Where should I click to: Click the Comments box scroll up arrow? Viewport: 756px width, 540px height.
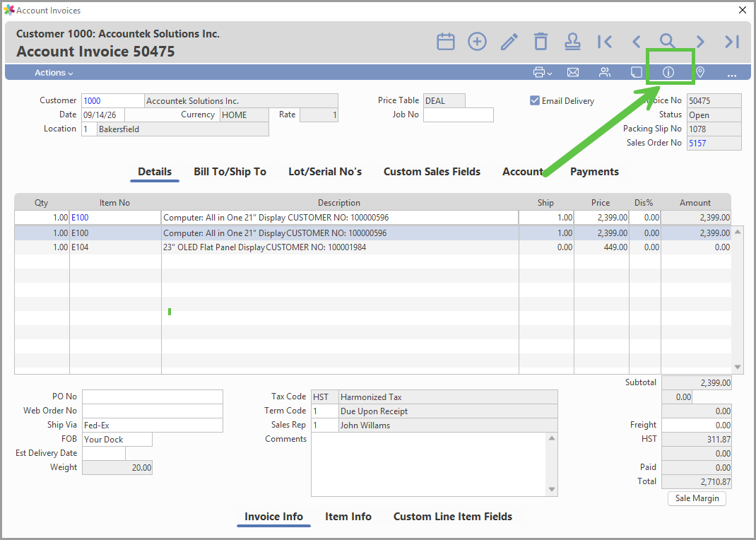[x=552, y=438]
